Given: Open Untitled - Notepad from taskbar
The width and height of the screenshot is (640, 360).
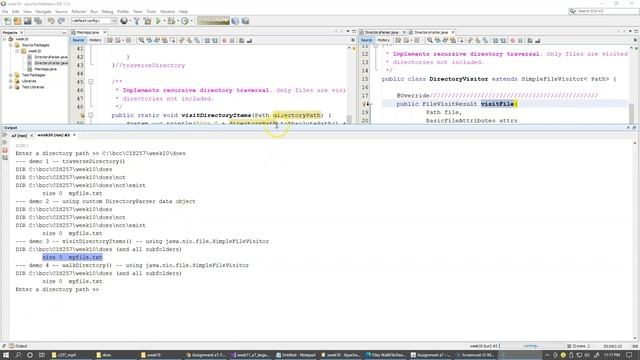Looking at the screenshot, I should [x=296, y=355].
